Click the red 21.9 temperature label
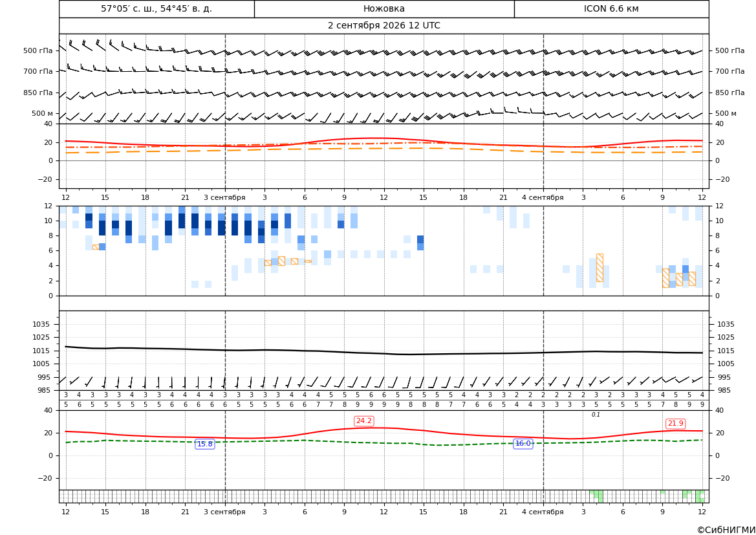 click(675, 423)
